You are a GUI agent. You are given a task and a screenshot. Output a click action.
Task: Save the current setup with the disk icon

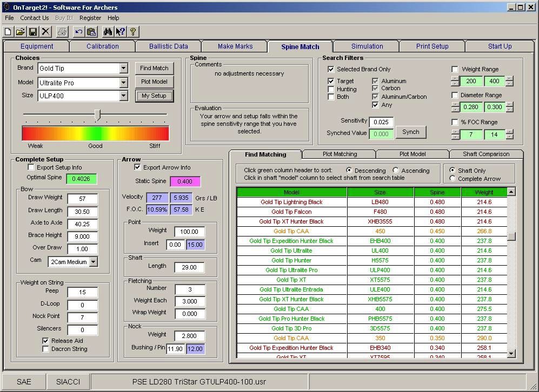point(34,31)
